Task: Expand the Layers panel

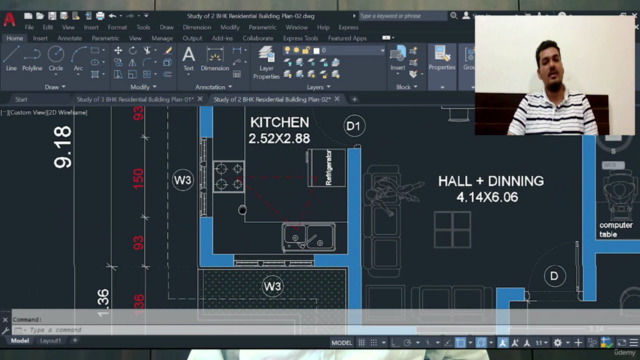Action: (x=318, y=87)
